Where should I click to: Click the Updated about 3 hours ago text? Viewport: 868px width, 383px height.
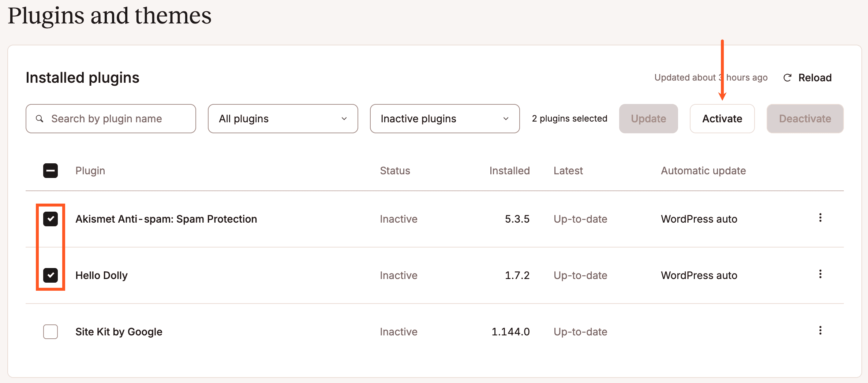(x=711, y=78)
